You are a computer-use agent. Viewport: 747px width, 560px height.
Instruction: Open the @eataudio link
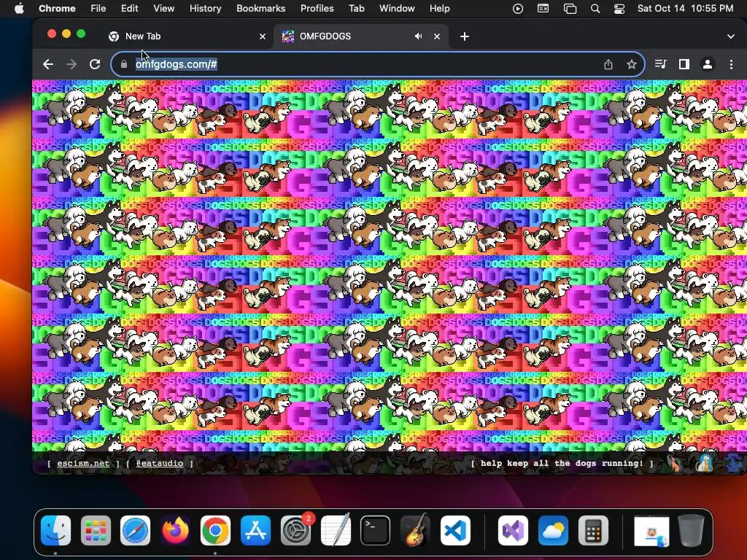click(x=160, y=463)
